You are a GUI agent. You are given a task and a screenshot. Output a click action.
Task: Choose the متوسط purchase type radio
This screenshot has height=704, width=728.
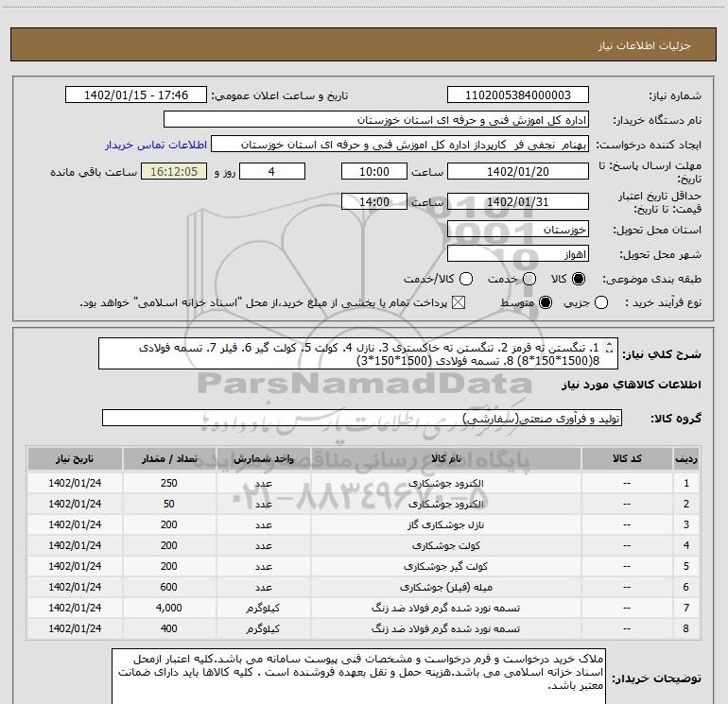point(546,303)
